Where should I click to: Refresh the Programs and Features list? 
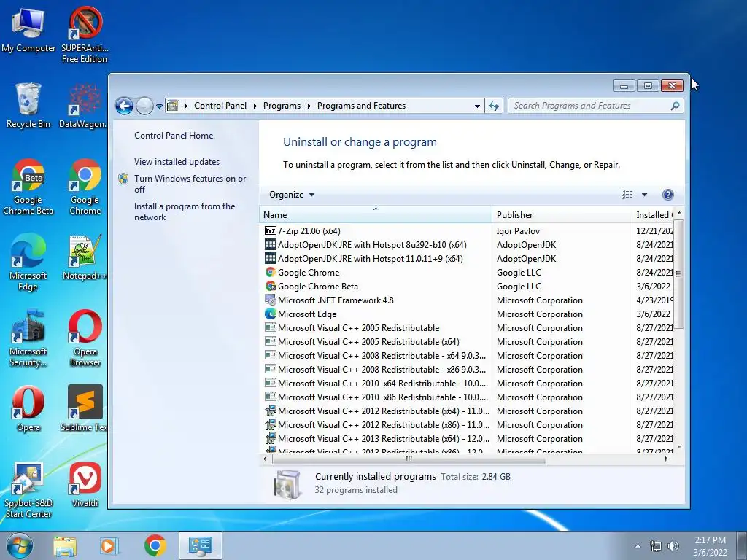[494, 106]
